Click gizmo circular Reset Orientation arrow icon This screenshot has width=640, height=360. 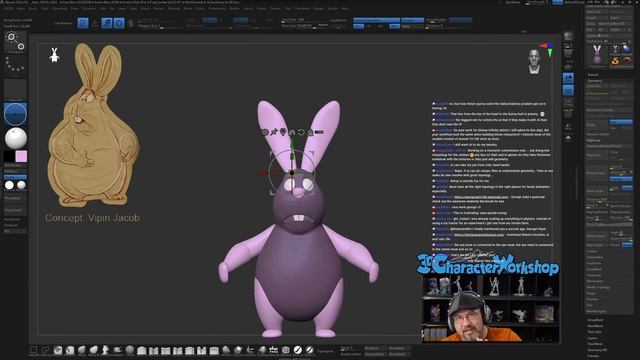click(301, 132)
